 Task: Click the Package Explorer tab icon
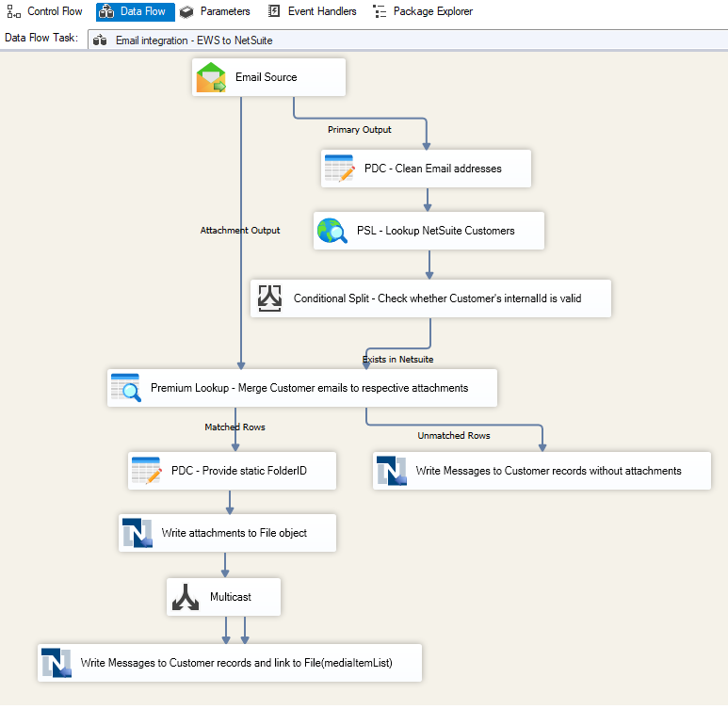(x=380, y=11)
